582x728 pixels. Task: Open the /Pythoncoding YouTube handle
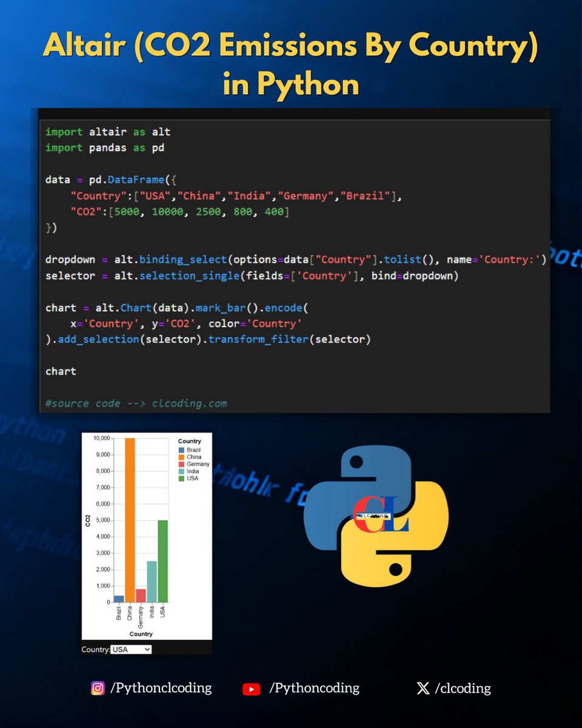pyautogui.click(x=314, y=689)
